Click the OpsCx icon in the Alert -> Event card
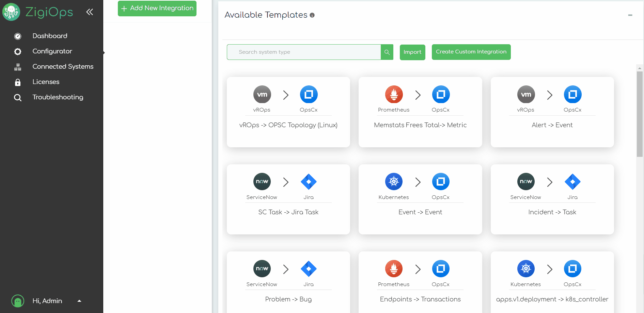 pyautogui.click(x=572, y=94)
